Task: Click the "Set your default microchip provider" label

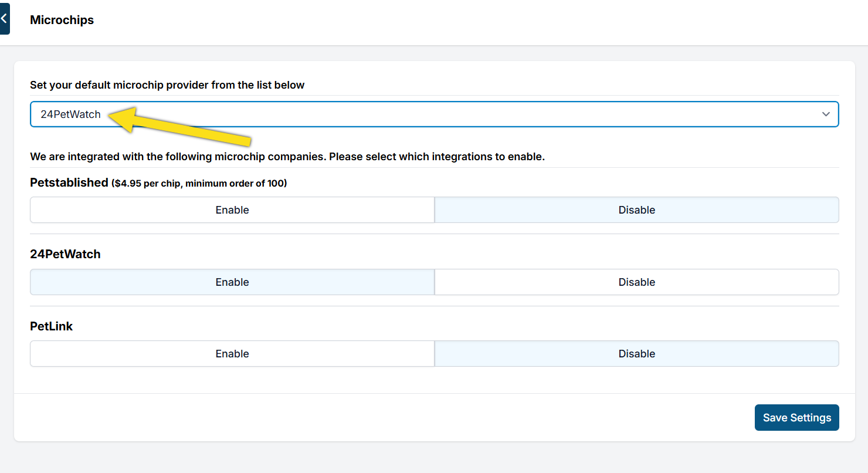Action: tap(167, 85)
